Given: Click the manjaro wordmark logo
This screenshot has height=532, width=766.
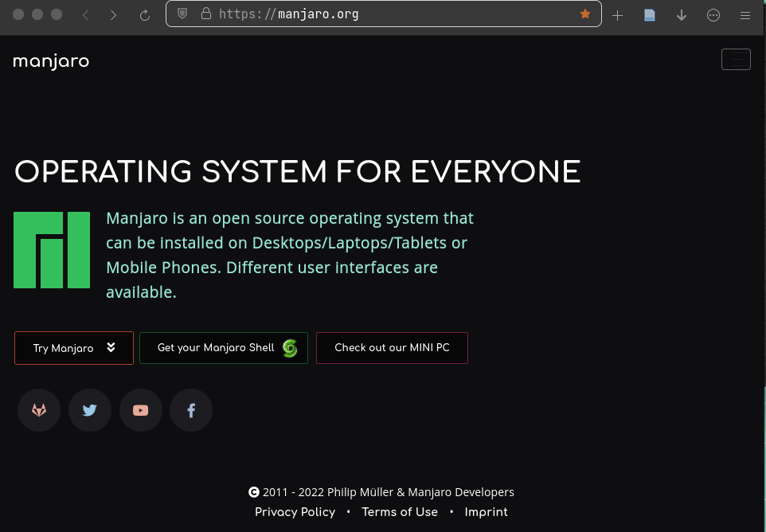Looking at the screenshot, I should click(51, 62).
